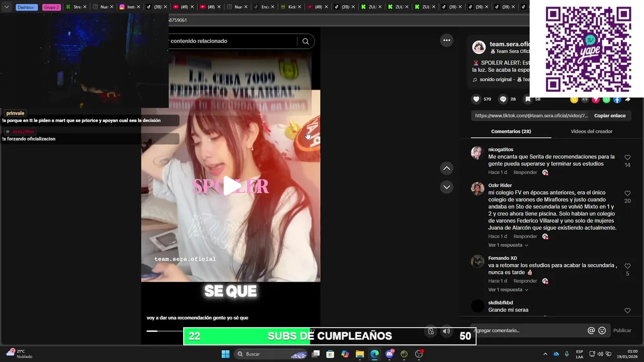Open Copilot from the taskbar

(345, 354)
